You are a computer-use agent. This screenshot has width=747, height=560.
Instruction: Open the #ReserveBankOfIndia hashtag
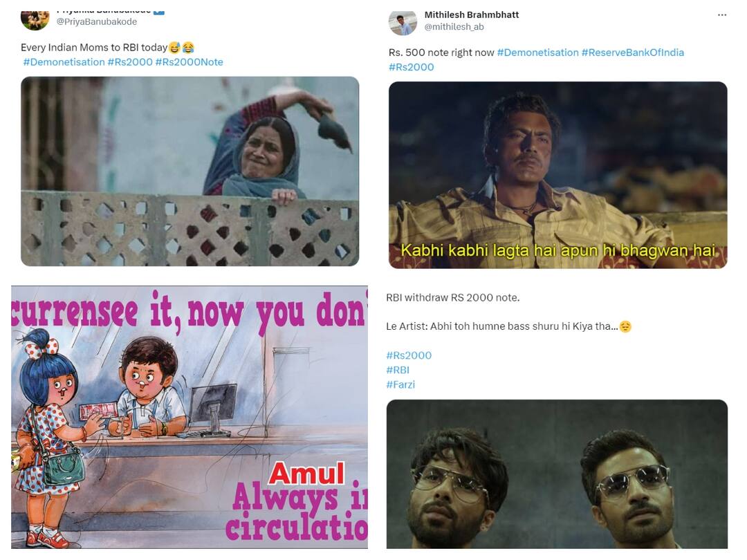tap(632, 53)
